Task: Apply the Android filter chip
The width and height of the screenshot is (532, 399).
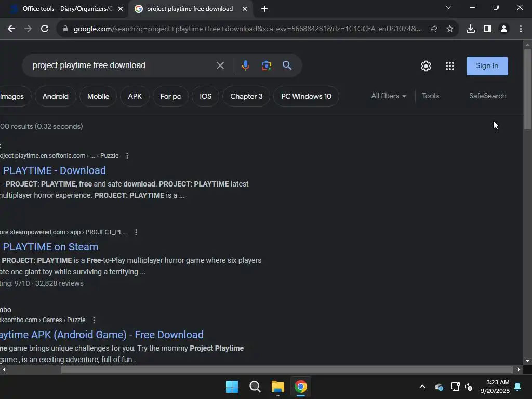Action: [x=55, y=96]
